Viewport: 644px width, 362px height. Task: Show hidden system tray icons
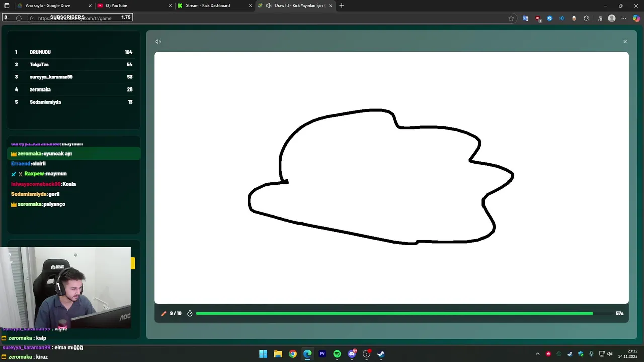pyautogui.click(x=537, y=354)
